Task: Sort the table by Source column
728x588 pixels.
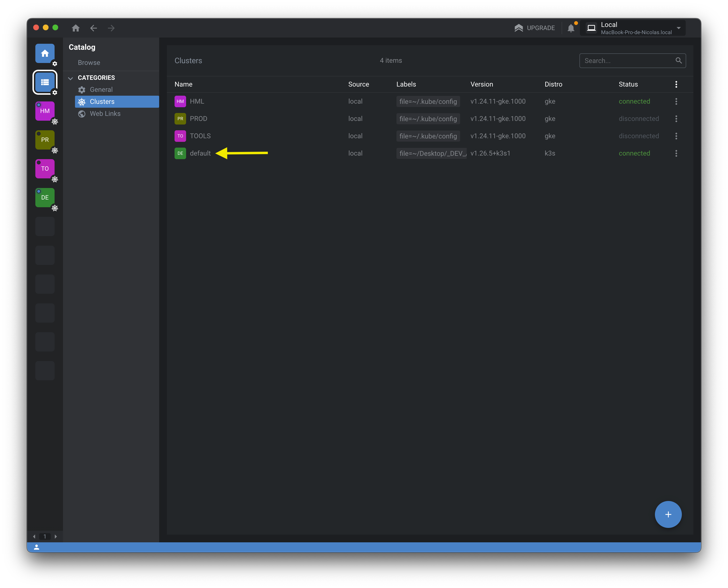Action: 358,84
